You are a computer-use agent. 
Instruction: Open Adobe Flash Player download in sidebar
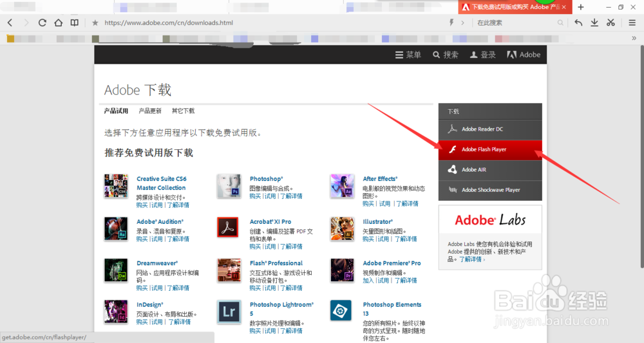[490, 150]
